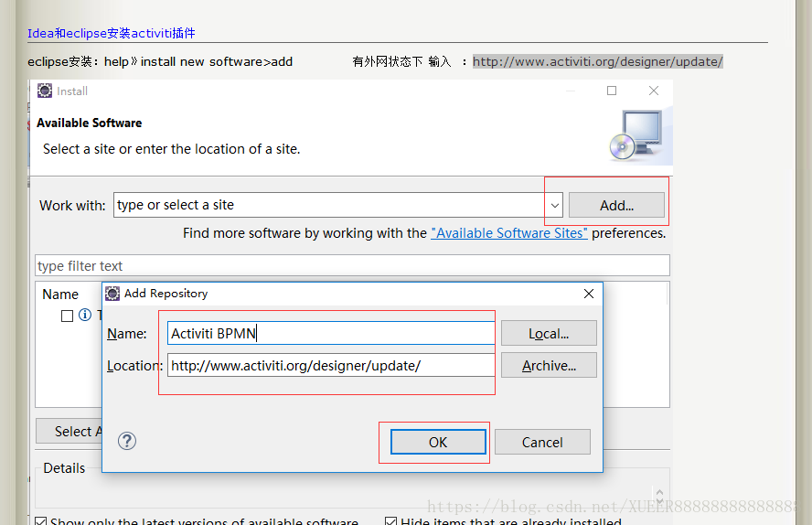
Task: Toggle Hide items that are already installed
Action: tap(391, 520)
